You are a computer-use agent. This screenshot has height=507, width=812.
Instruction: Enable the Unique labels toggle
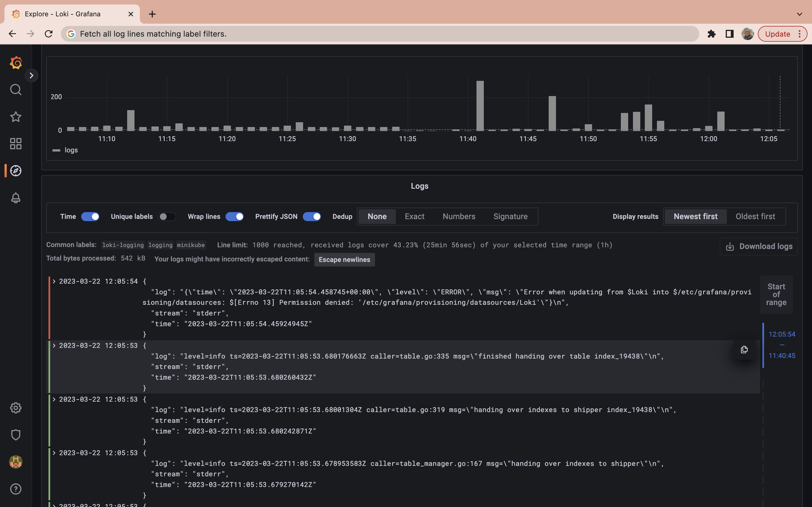point(167,217)
